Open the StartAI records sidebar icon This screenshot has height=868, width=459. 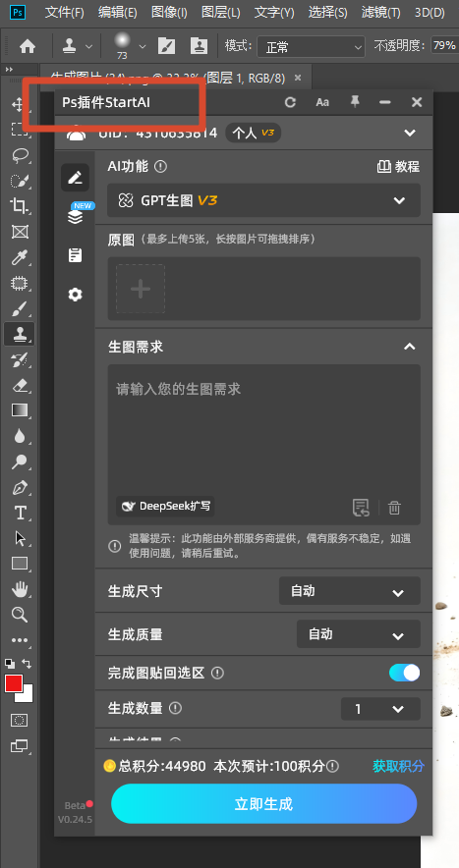[x=75, y=255]
